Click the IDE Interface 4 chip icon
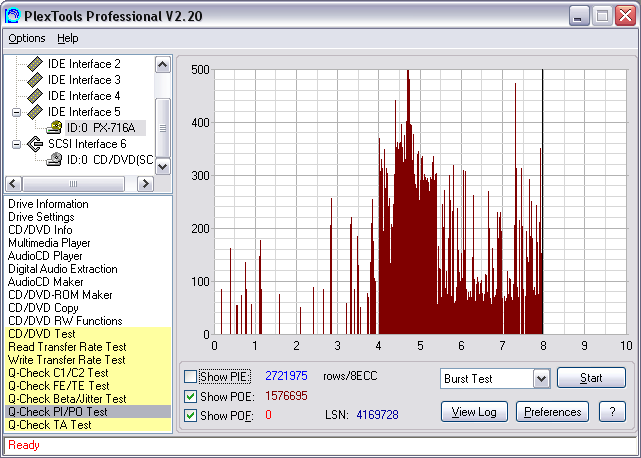This screenshot has width=641, height=458. (35, 96)
